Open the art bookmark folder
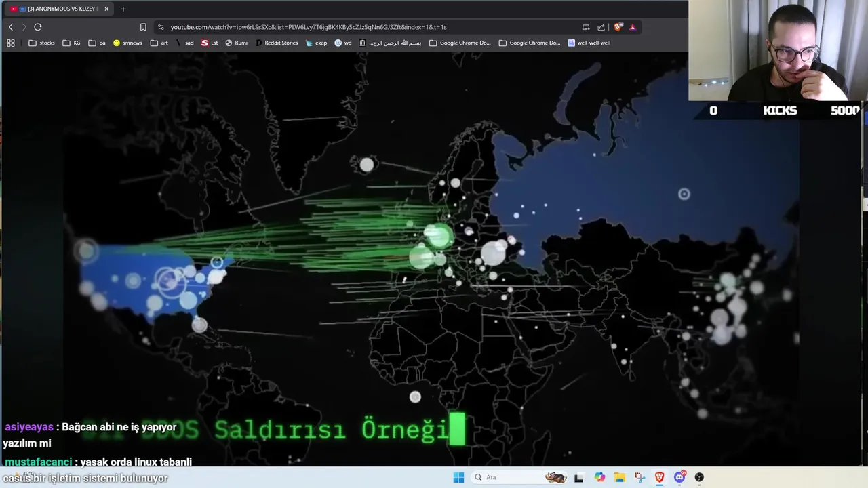The height and width of the screenshot is (488, 868). pyautogui.click(x=159, y=43)
